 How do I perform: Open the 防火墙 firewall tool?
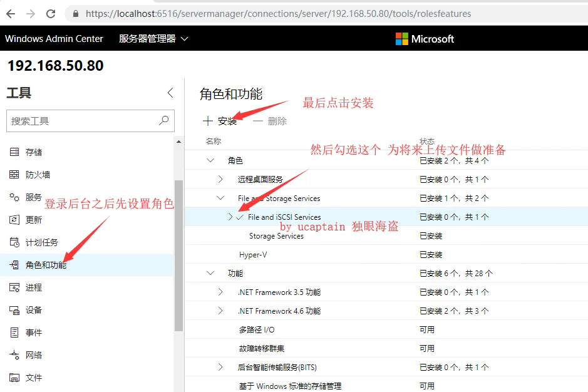tap(87, 175)
